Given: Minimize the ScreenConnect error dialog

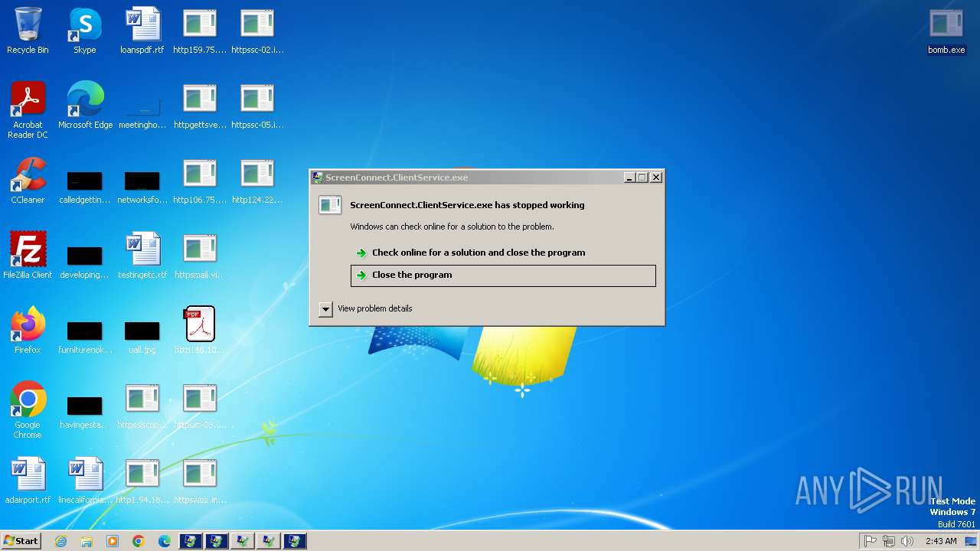Looking at the screenshot, I should click(629, 177).
